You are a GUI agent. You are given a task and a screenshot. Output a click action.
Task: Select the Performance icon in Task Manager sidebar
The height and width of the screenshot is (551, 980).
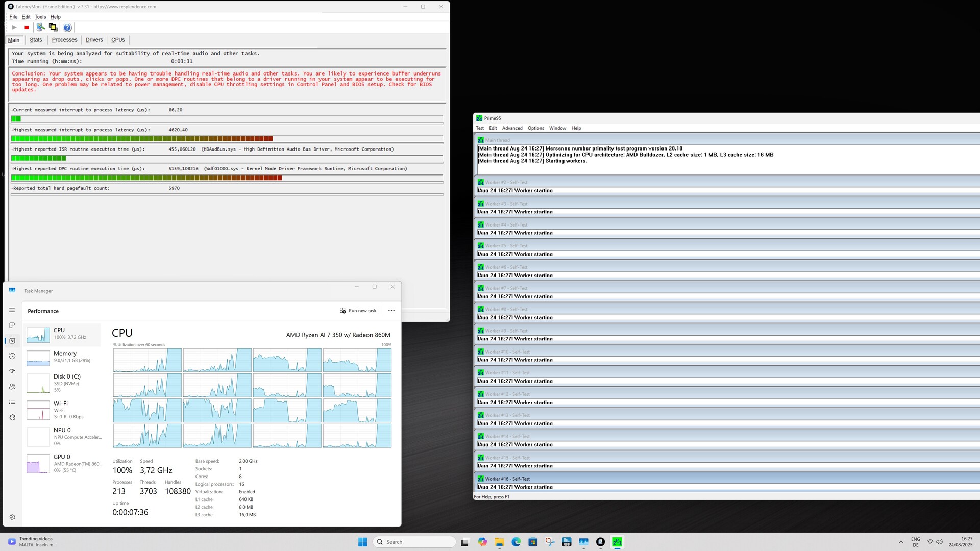click(x=12, y=341)
